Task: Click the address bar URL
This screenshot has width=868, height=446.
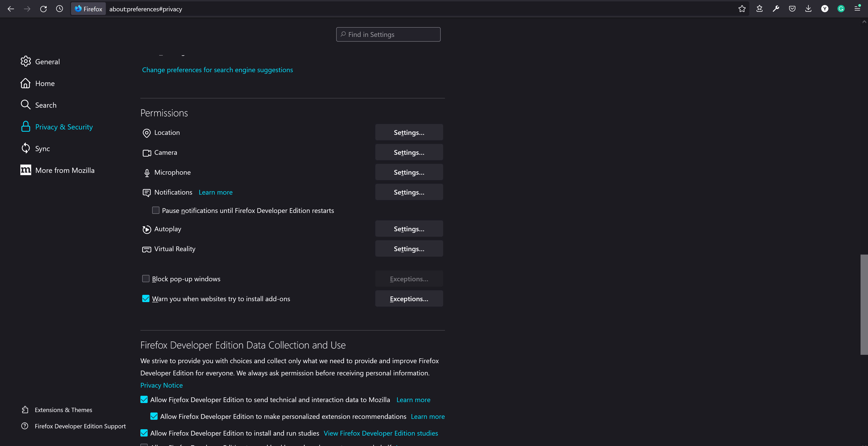Action: (146, 9)
